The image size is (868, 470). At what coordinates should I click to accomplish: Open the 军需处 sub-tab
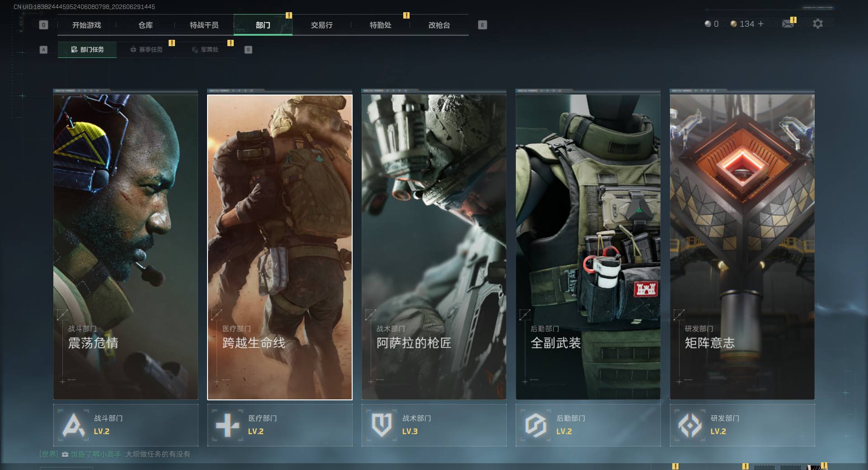(205, 49)
